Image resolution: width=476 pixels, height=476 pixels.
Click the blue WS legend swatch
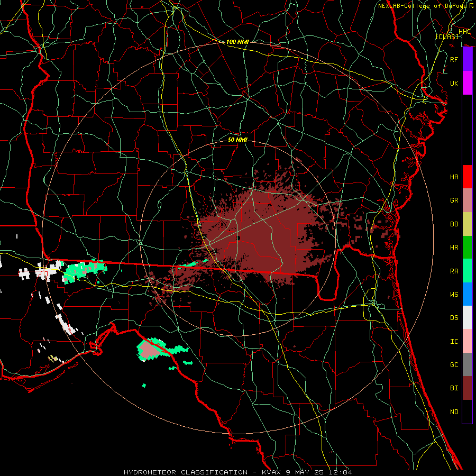click(x=467, y=294)
